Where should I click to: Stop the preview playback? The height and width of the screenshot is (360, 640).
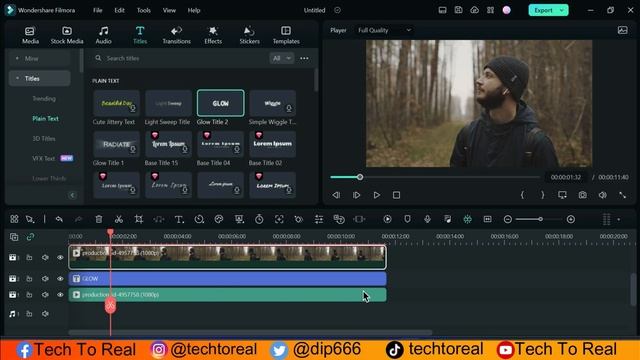coord(396,195)
